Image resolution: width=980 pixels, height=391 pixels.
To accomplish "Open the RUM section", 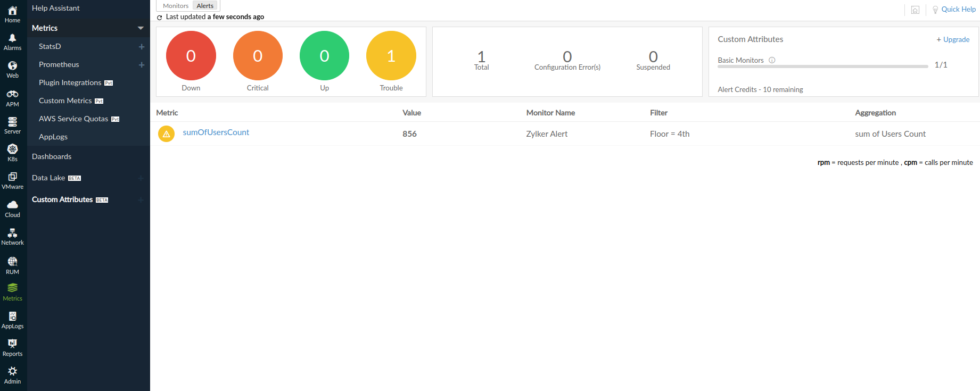I will pyautogui.click(x=12, y=265).
